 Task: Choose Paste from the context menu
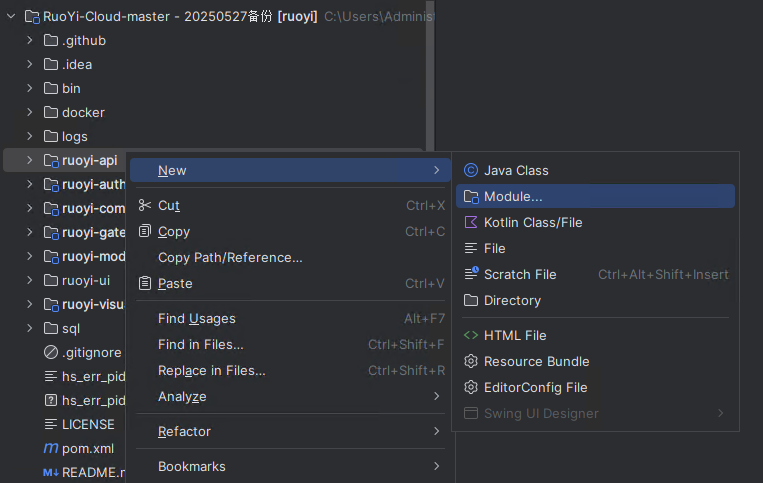290,283
